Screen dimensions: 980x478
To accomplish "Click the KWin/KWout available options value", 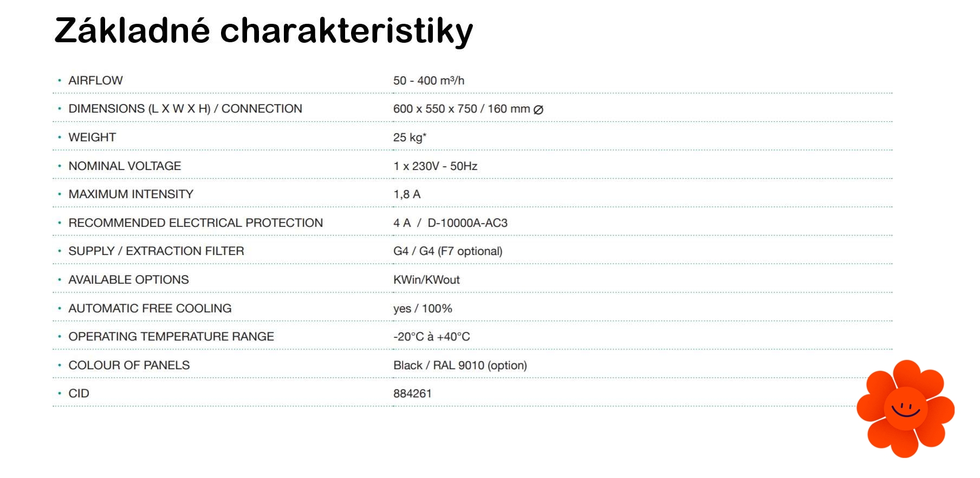I will pyautogui.click(x=426, y=280).
